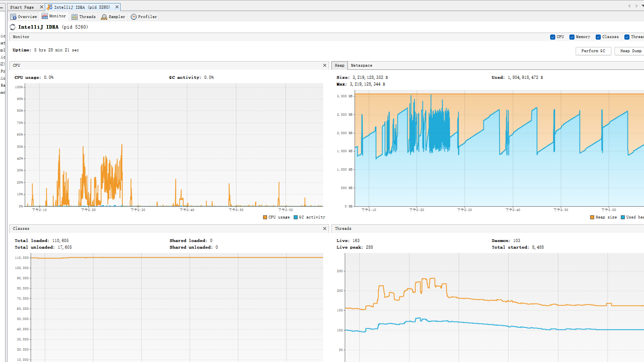Click the Heap memory chart area
This screenshot has width=644, height=362.
(499, 148)
